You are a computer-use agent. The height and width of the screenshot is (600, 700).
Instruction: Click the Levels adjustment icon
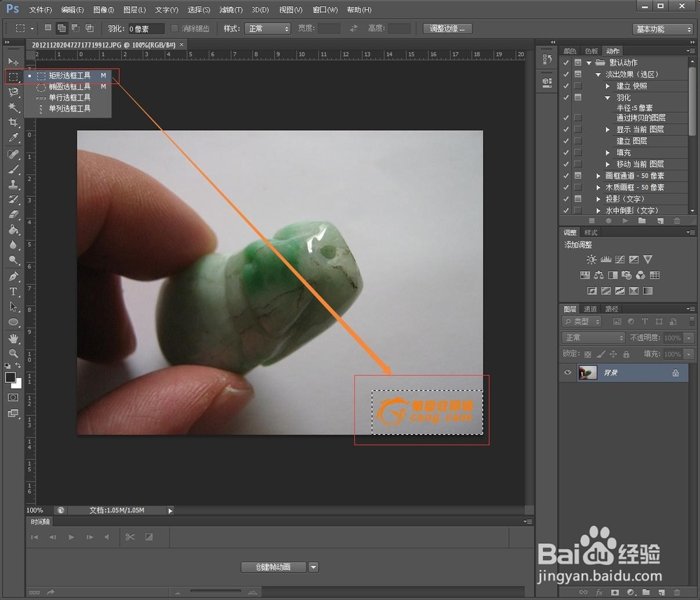(x=605, y=259)
